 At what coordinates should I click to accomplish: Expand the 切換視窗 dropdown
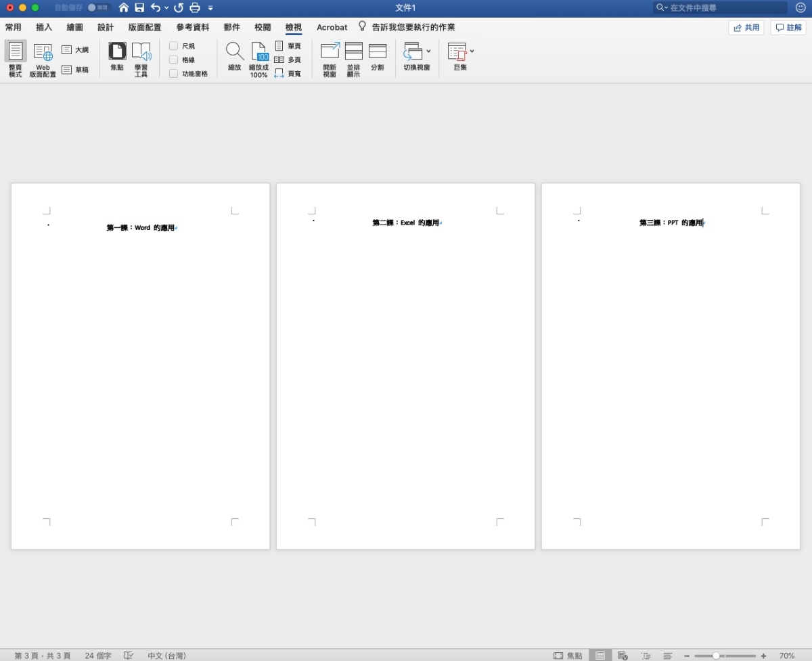428,51
